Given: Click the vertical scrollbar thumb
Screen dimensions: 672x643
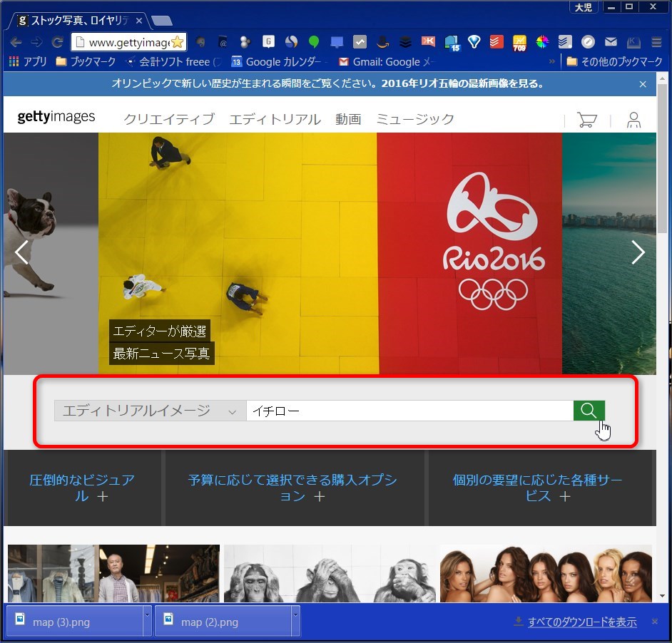Looking at the screenshot, I should tap(663, 160).
